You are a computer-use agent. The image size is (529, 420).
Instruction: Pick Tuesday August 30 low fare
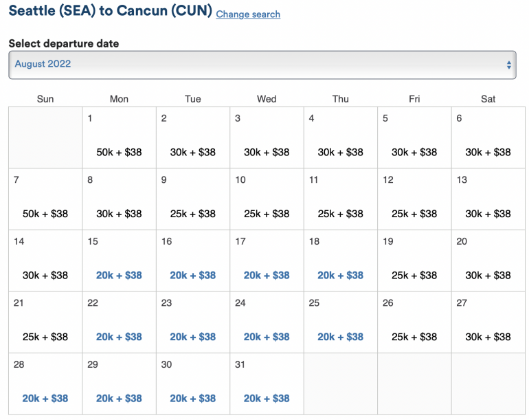click(193, 398)
